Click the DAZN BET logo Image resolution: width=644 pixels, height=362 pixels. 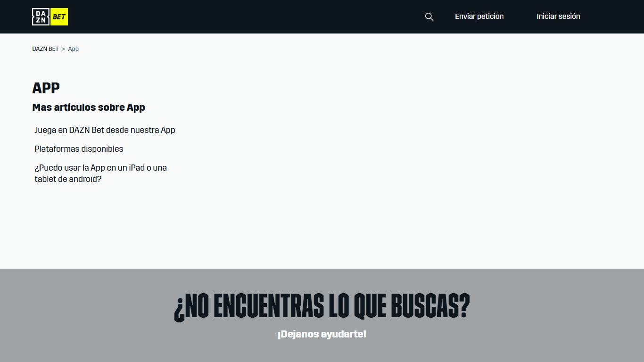click(x=50, y=16)
